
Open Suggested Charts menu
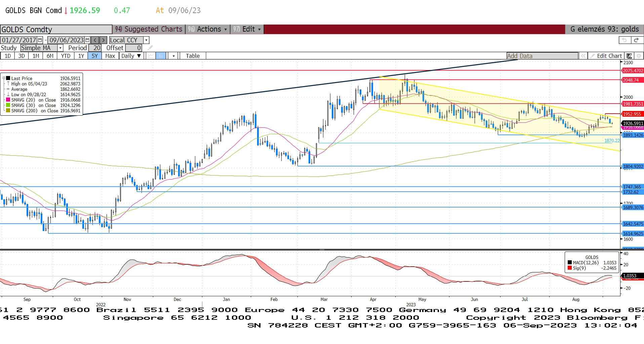pyautogui.click(x=149, y=29)
